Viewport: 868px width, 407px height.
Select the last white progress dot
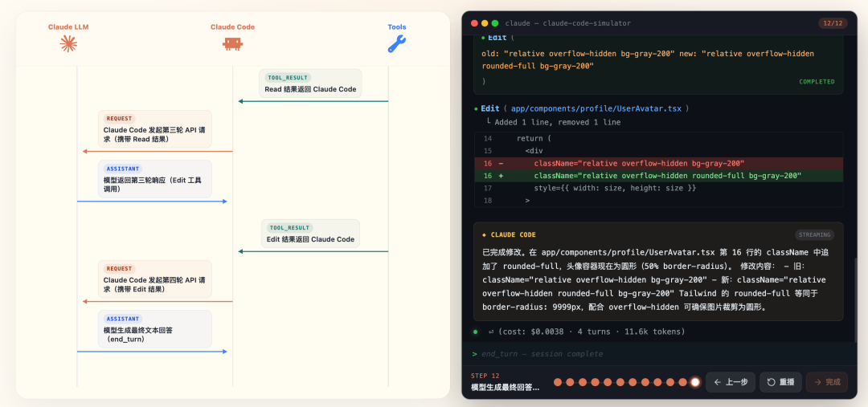point(695,382)
